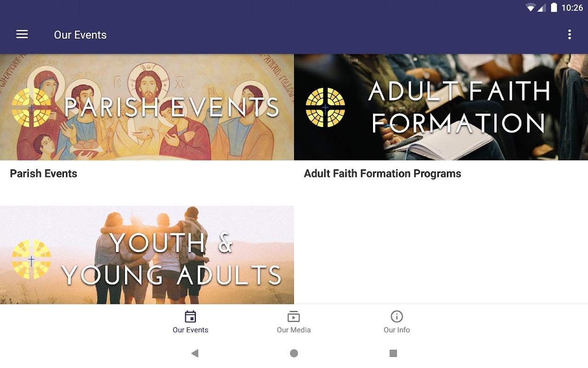Switch to the Our Media tab label

point(294,330)
